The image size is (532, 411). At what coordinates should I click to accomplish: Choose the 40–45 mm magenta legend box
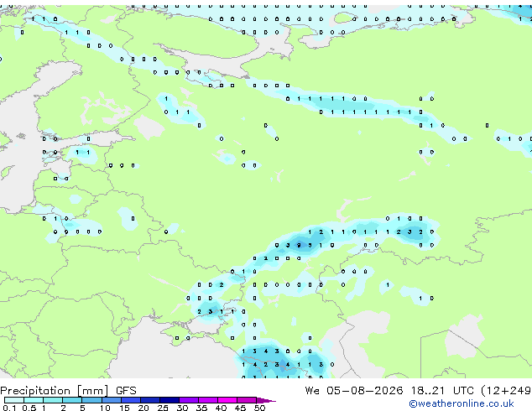click(227, 400)
